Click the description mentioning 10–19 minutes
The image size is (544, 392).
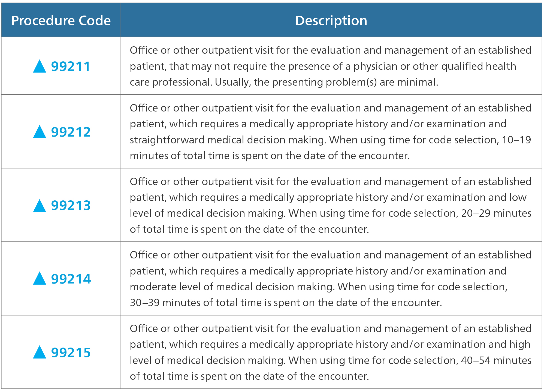(331, 132)
